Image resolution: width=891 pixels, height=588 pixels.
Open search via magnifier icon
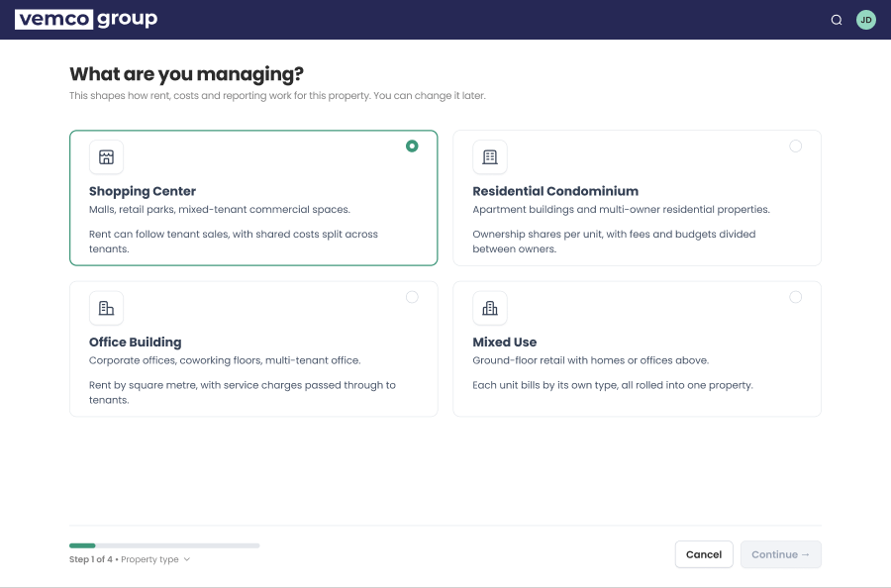(836, 20)
